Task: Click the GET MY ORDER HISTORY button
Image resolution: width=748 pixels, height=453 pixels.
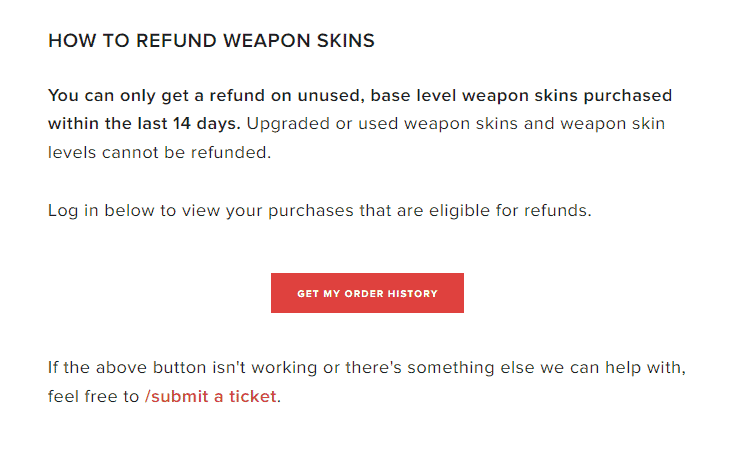Action: point(367,293)
